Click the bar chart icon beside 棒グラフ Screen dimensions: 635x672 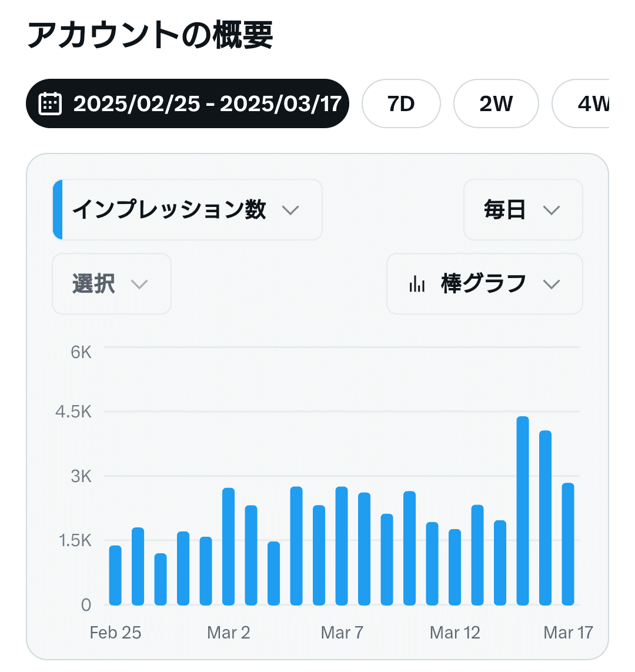(417, 284)
